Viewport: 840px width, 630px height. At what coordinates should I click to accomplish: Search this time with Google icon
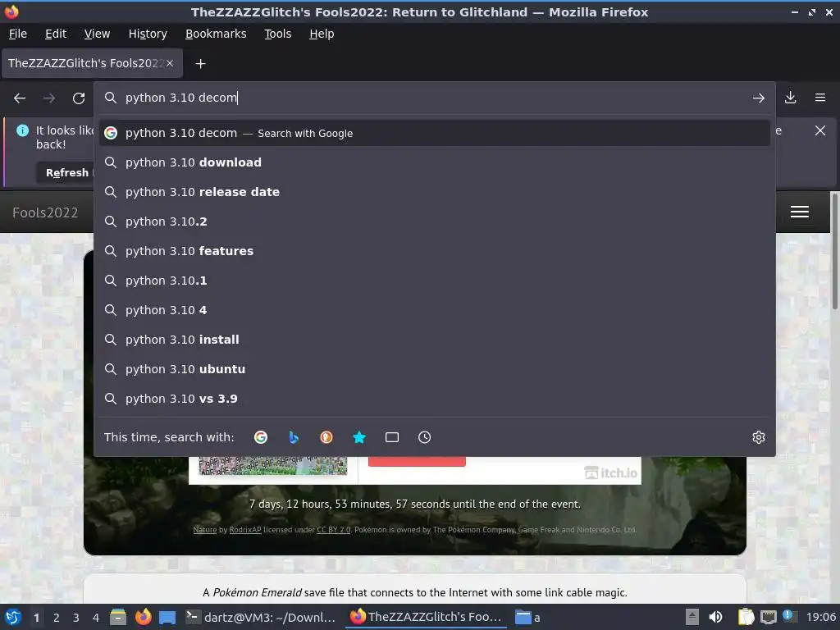point(261,437)
